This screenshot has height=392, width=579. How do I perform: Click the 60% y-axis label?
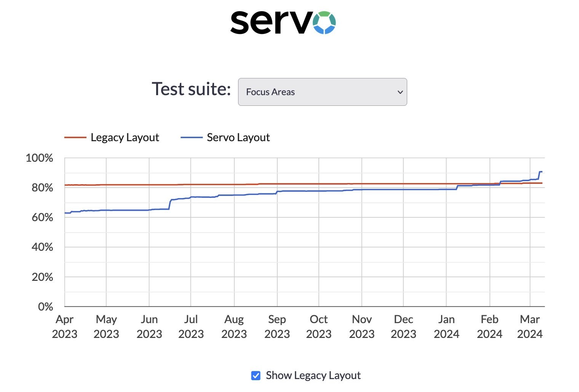point(42,217)
